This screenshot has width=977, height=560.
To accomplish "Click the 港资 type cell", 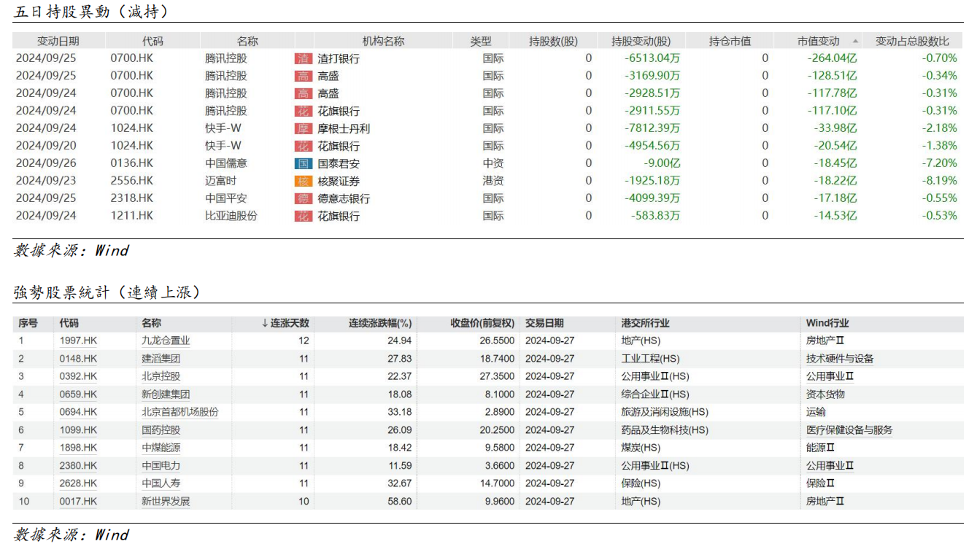I will point(493,181).
